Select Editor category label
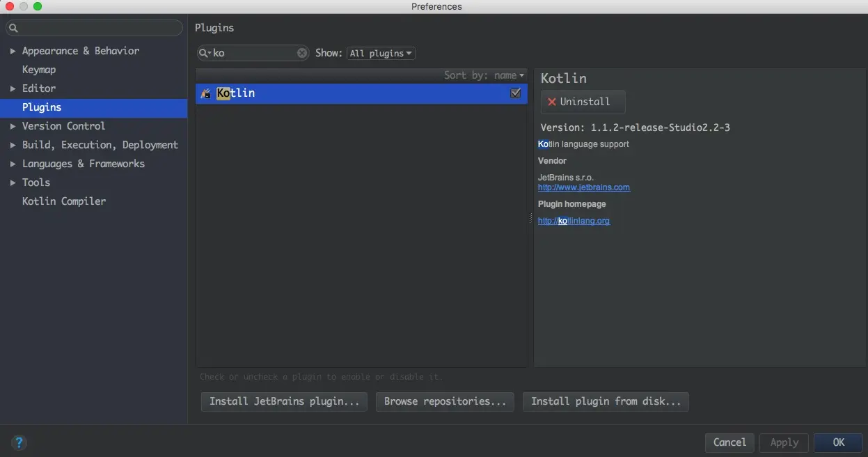 tap(39, 88)
